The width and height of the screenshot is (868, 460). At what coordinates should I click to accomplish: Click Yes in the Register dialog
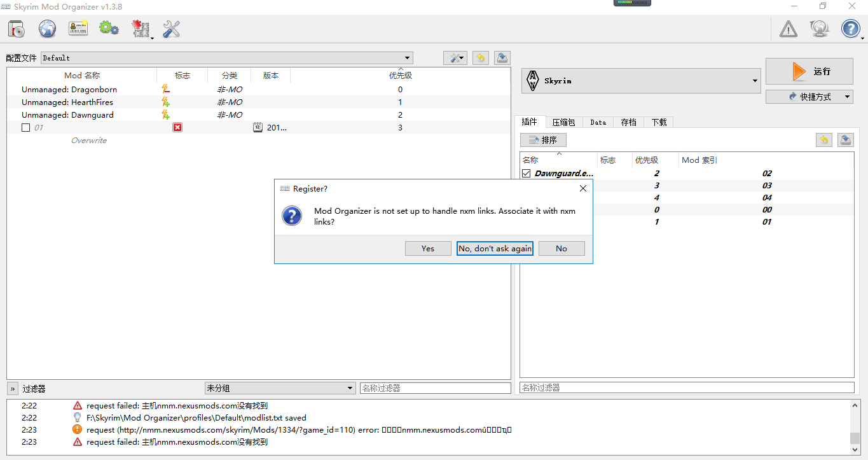[428, 248]
